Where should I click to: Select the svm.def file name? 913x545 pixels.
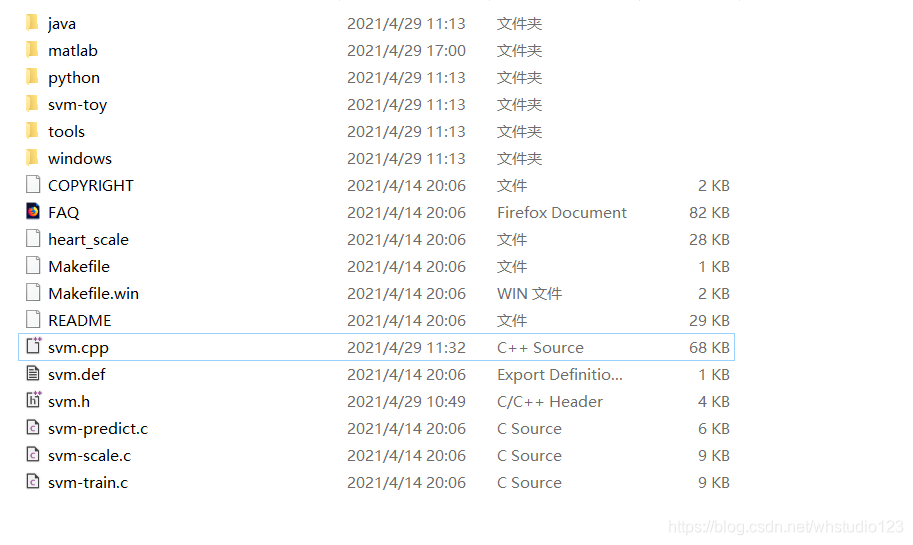click(76, 374)
